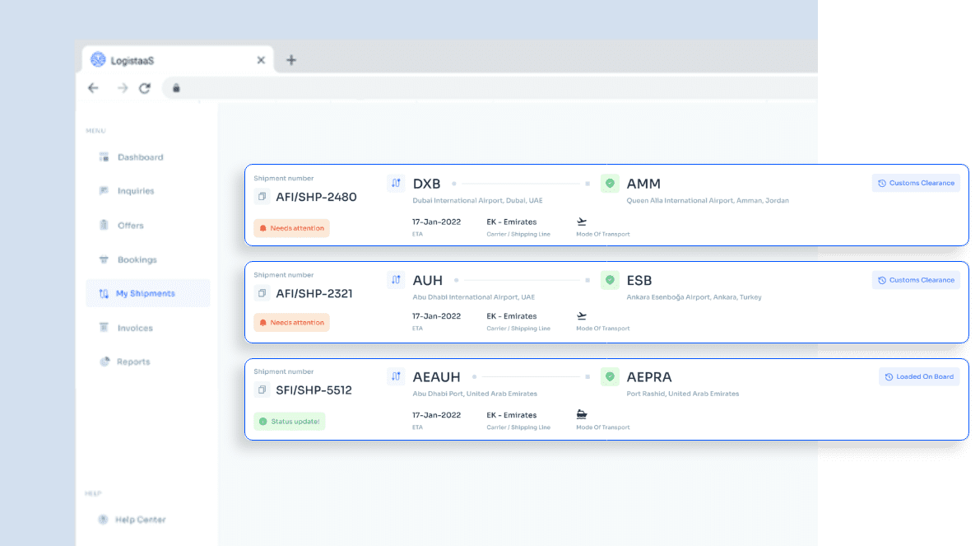Screen dimensions: 980x546
Task: Click the route swap icon next to AEAUH
Action: [x=396, y=376]
